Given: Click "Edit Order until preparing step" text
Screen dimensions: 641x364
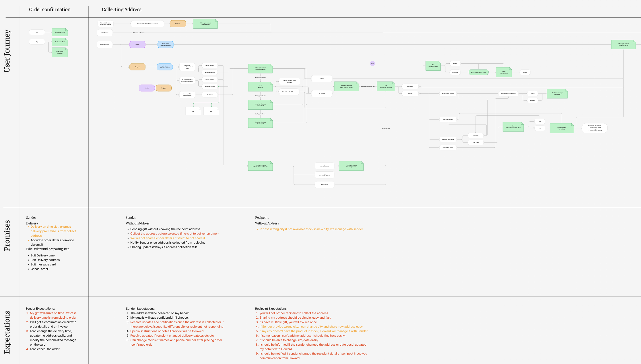Looking at the screenshot, I should pyautogui.click(x=48, y=249).
